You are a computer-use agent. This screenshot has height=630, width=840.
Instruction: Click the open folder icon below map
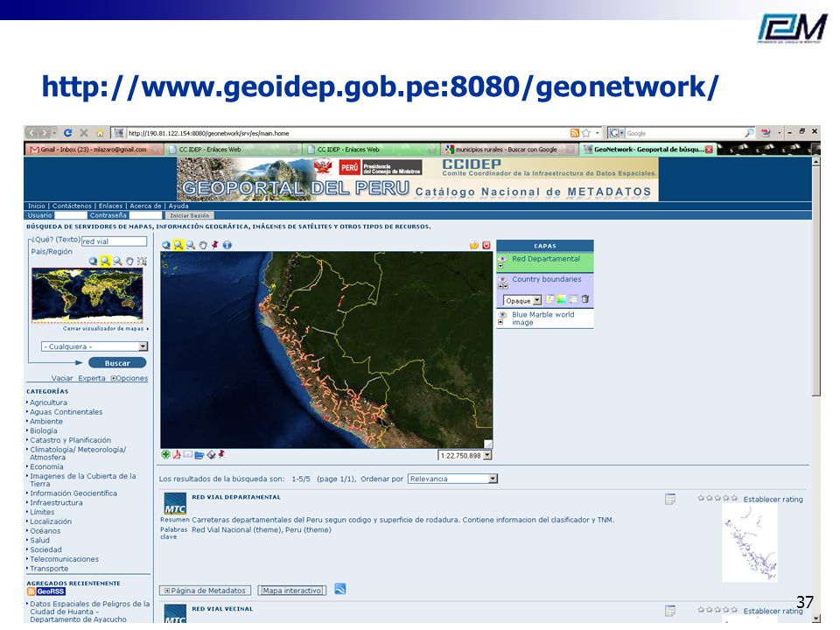(199, 455)
